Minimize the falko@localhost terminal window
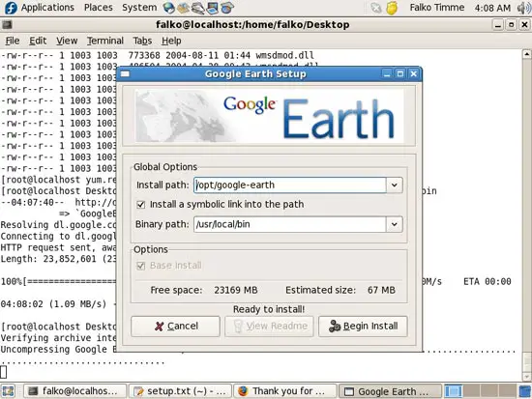The image size is (532, 399). (x=498, y=25)
